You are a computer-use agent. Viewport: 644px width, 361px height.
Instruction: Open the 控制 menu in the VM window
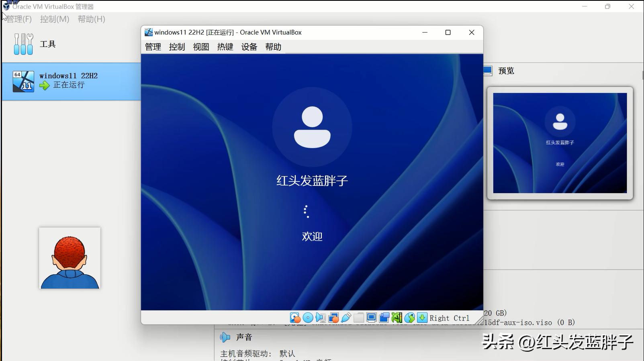(177, 47)
